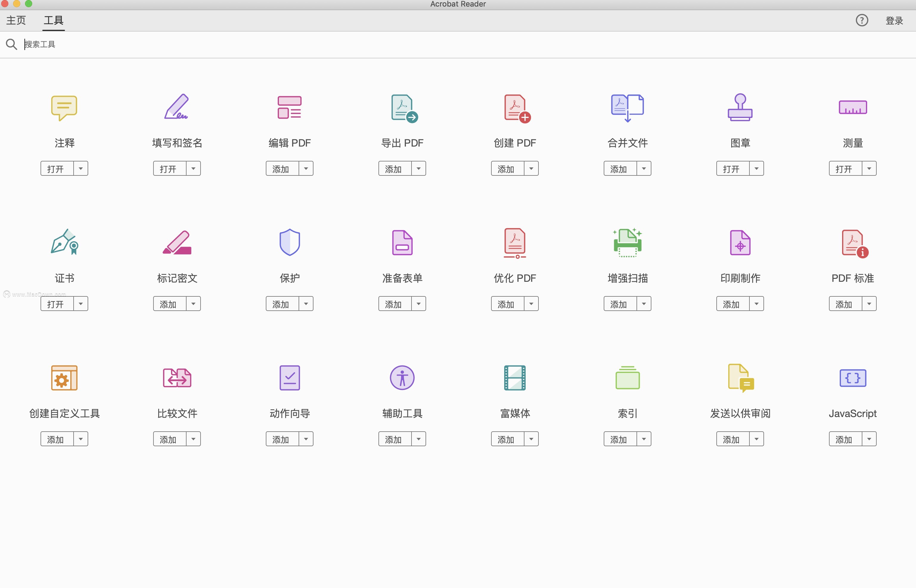Image resolution: width=916 pixels, height=588 pixels.
Task: Click 打开 button under 填写和签名
Action: tap(170, 168)
